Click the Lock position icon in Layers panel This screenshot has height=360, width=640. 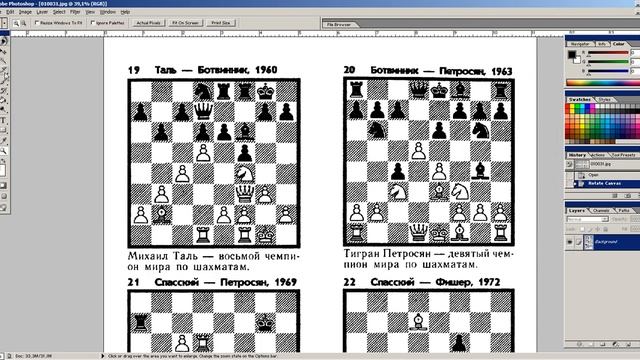click(598, 229)
